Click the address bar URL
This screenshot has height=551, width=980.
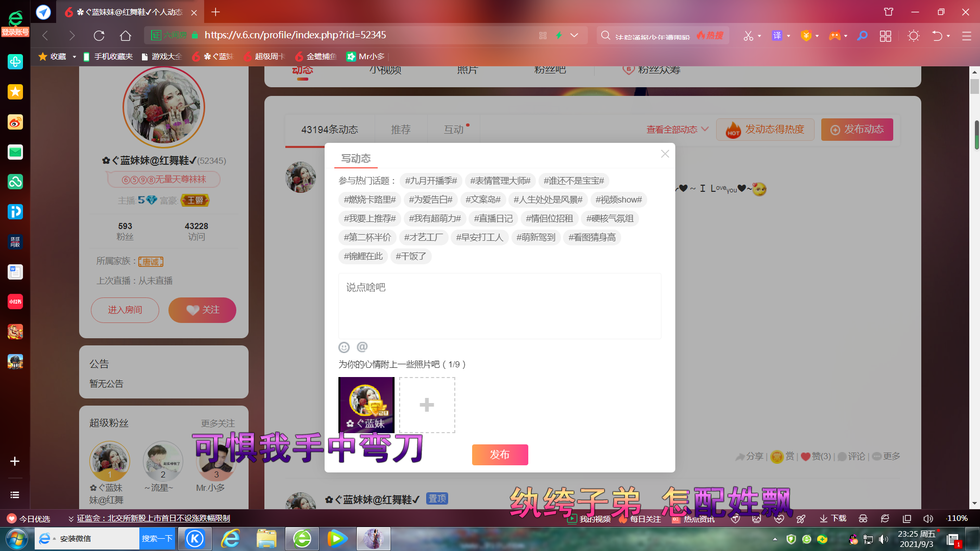tap(295, 35)
